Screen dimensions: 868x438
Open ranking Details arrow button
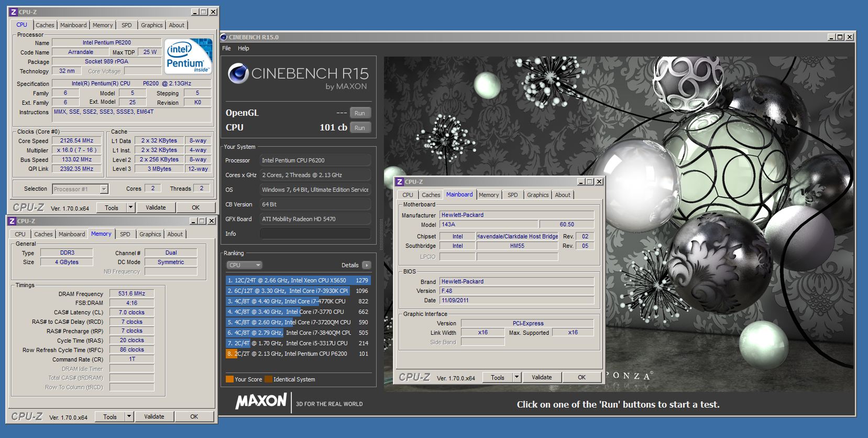tap(367, 265)
